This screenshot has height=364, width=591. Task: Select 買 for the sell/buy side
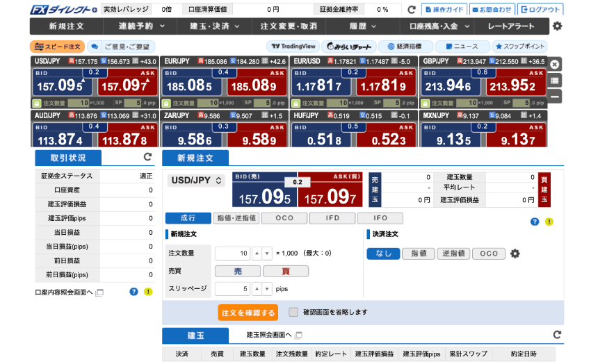click(286, 271)
